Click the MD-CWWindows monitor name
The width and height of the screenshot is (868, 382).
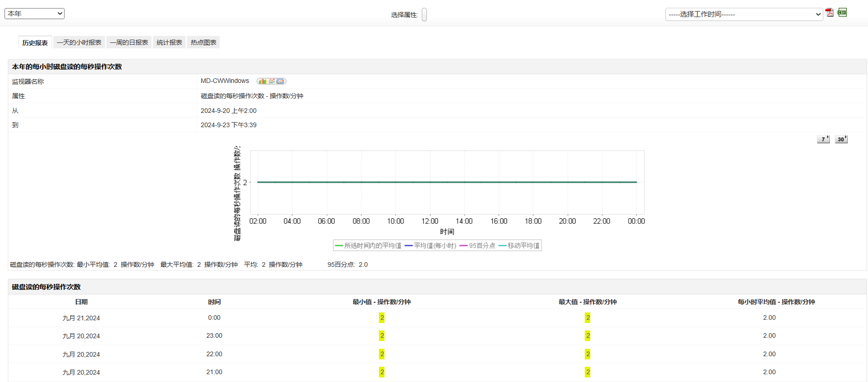225,81
